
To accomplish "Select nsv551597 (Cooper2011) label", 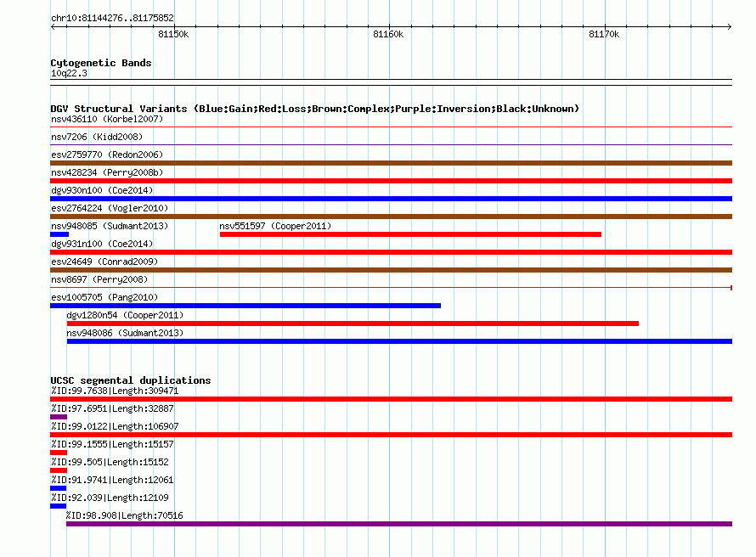I will [x=275, y=226].
